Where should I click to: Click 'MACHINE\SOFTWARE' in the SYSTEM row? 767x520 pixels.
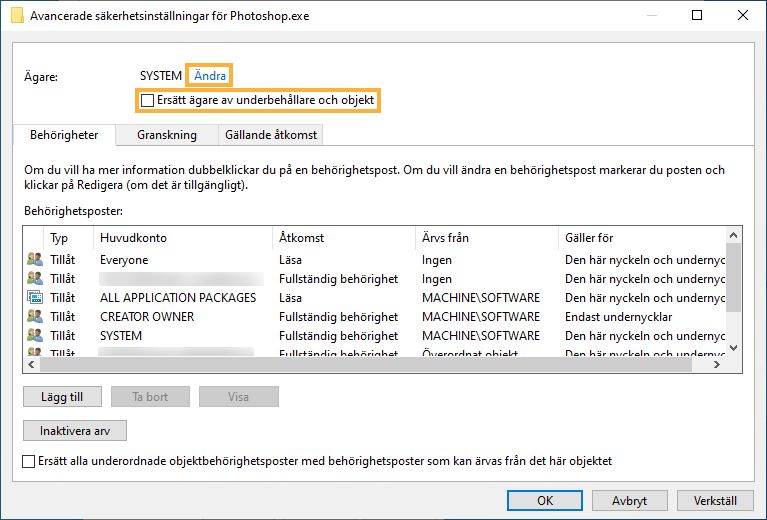click(481, 336)
